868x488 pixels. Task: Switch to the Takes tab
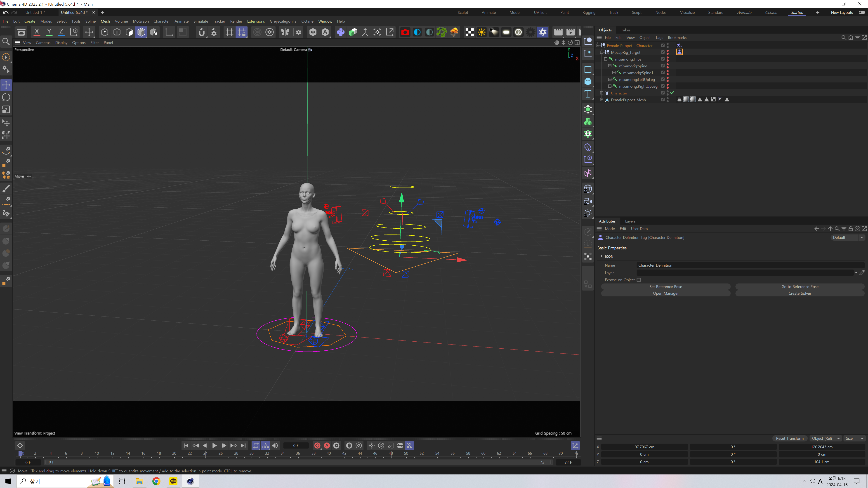pyautogui.click(x=625, y=30)
